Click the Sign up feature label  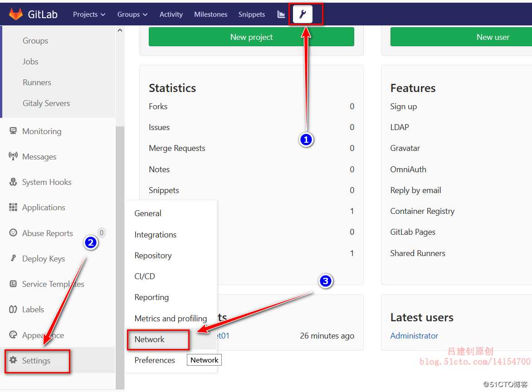(403, 107)
